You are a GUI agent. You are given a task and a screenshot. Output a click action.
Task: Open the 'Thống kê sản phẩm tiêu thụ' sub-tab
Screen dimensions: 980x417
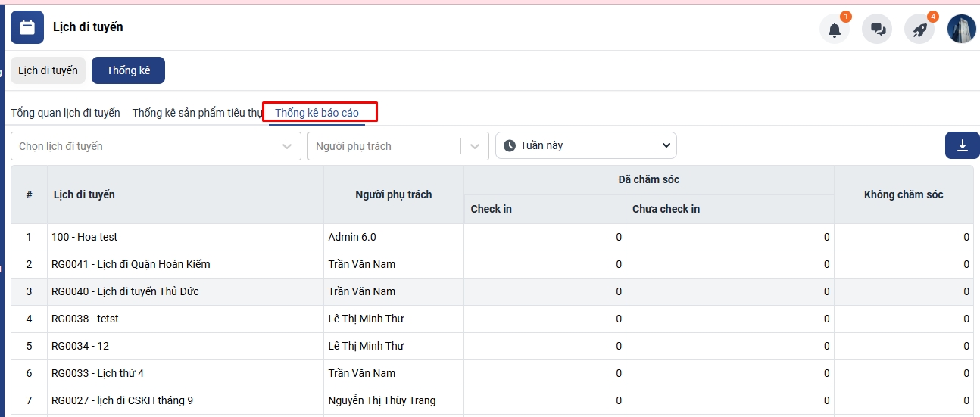click(197, 113)
